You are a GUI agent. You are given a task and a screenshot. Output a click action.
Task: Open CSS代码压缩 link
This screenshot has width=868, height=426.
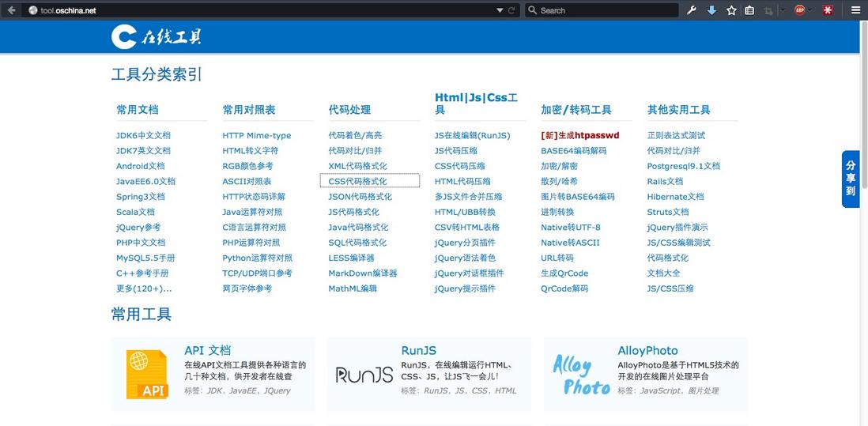(x=460, y=166)
